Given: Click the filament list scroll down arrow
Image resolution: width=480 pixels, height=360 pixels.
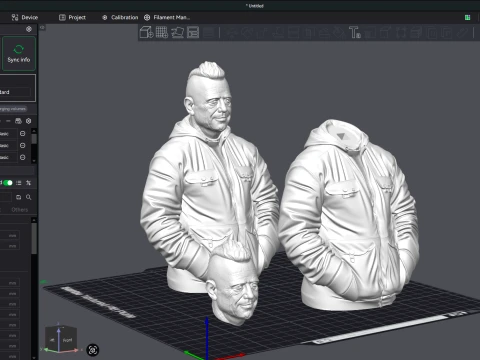Looking at the screenshot, I should click(x=34, y=161).
